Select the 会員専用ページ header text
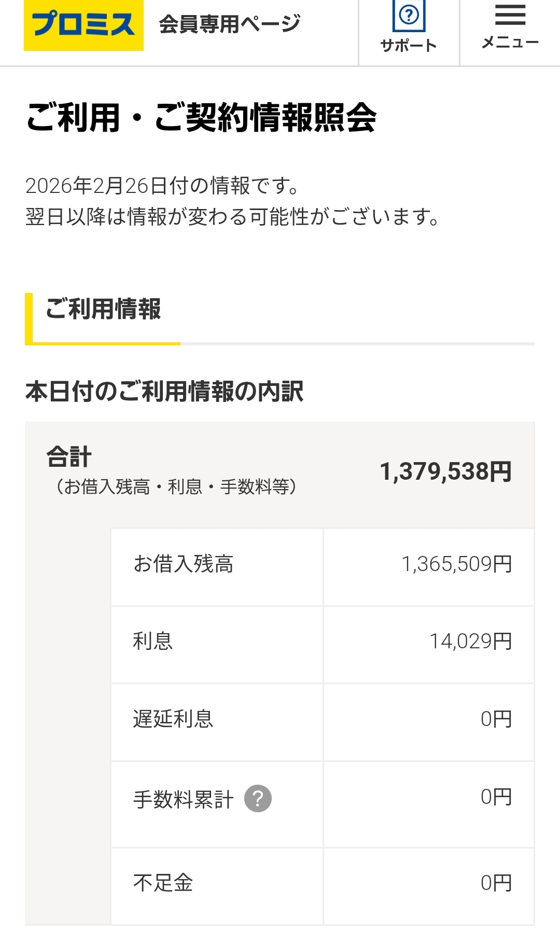 pos(230,24)
